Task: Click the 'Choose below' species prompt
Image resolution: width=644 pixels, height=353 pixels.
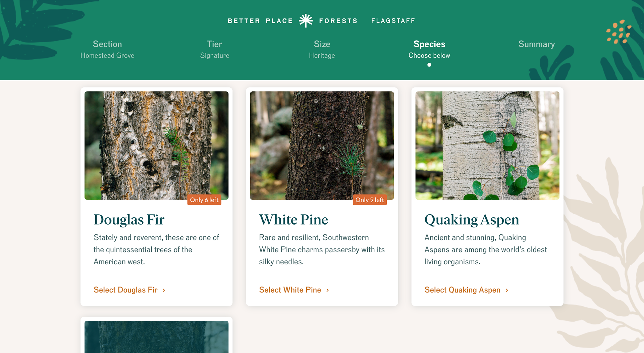Action: point(429,55)
